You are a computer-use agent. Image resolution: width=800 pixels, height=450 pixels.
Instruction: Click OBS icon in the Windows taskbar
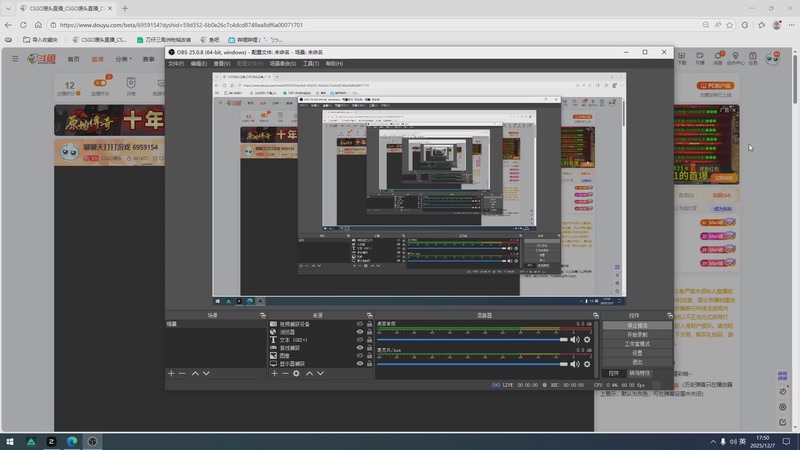[x=92, y=441]
